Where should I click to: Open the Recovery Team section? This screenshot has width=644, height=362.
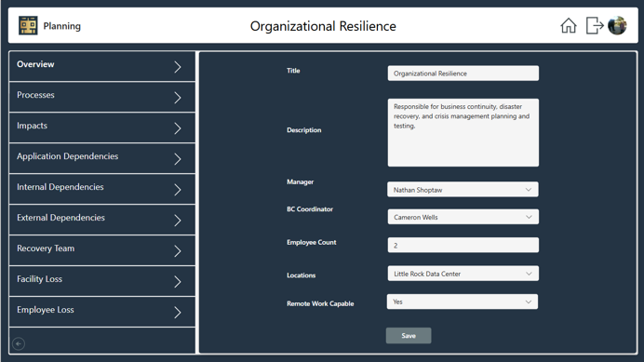tap(101, 250)
